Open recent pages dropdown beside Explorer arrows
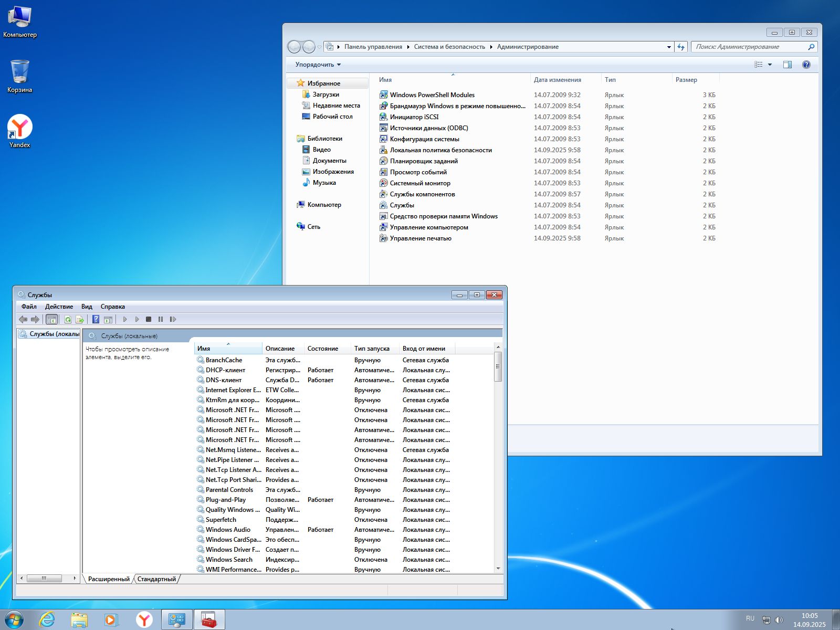 pos(319,47)
